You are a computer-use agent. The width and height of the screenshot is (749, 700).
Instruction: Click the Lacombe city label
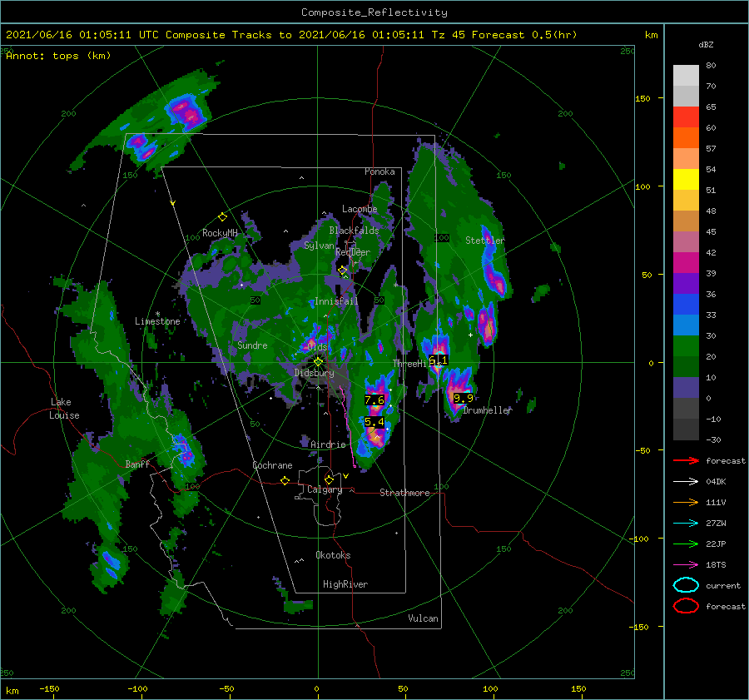click(x=360, y=209)
